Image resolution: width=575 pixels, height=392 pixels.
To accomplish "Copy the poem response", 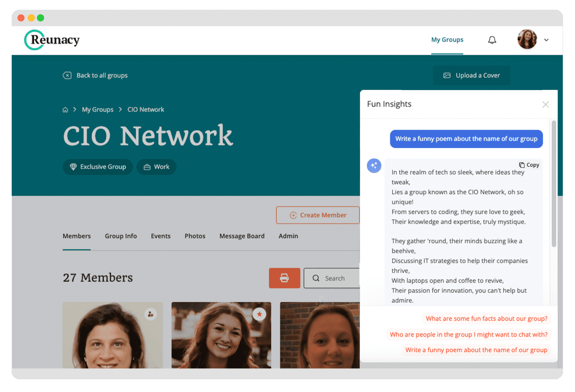I will (529, 165).
